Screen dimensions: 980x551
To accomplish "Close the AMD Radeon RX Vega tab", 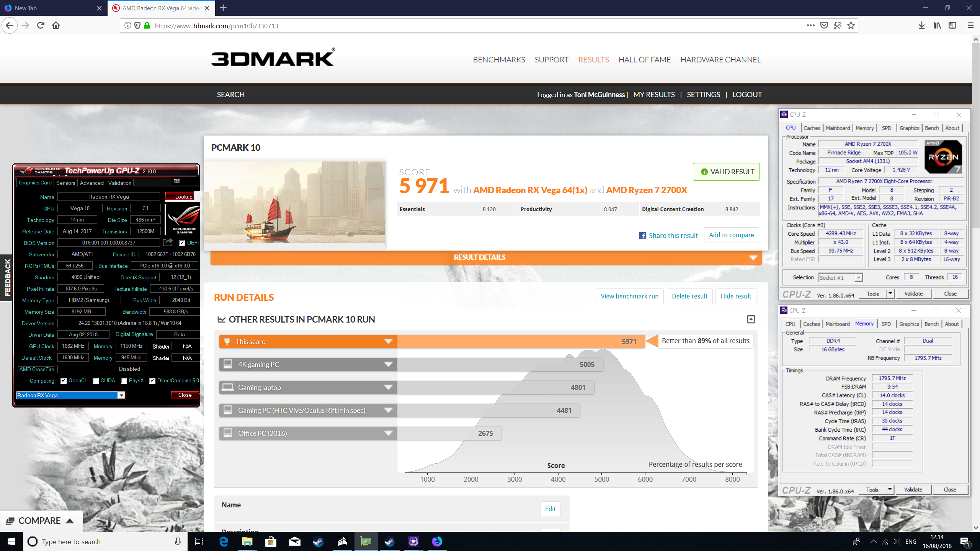I will [207, 8].
